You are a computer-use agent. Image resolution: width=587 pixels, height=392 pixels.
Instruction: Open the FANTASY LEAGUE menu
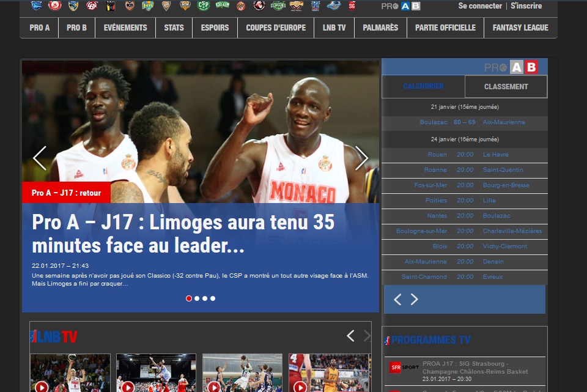pos(520,28)
